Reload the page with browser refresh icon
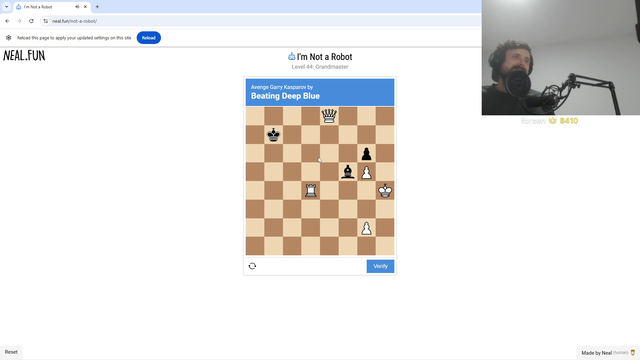The height and width of the screenshot is (360, 640). coord(31,21)
